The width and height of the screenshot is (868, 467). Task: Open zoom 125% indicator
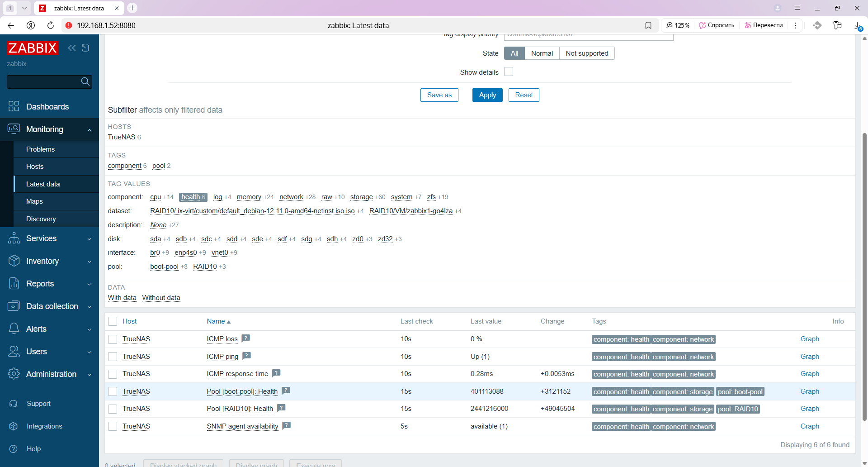(678, 25)
